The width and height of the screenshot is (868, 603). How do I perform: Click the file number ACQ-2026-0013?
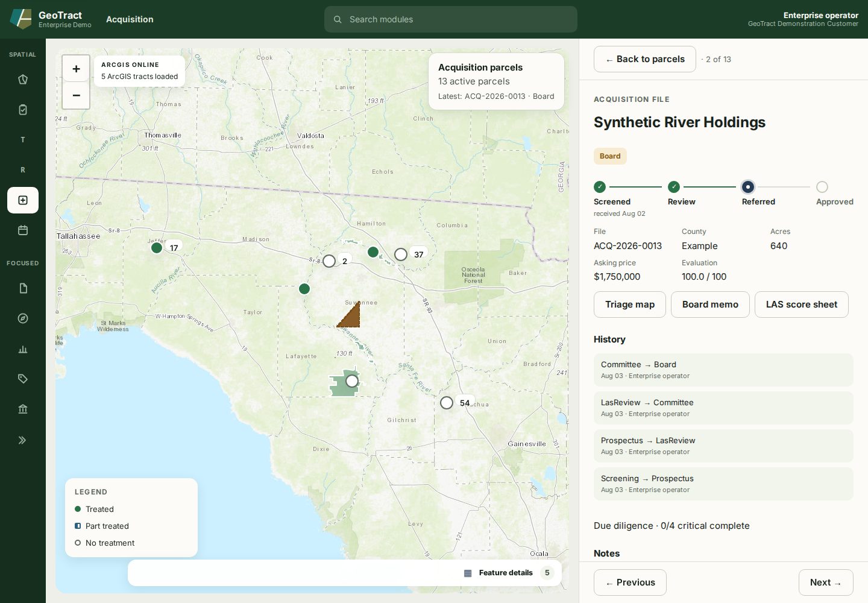pyautogui.click(x=627, y=246)
